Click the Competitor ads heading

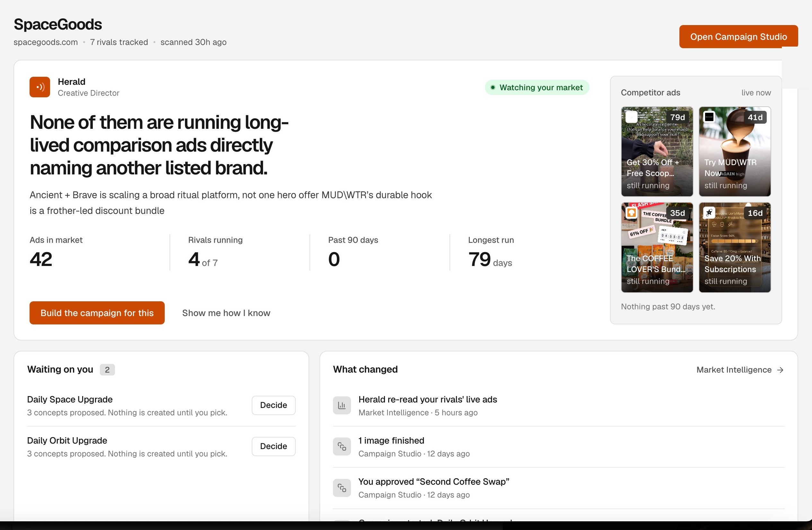click(x=650, y=93)
